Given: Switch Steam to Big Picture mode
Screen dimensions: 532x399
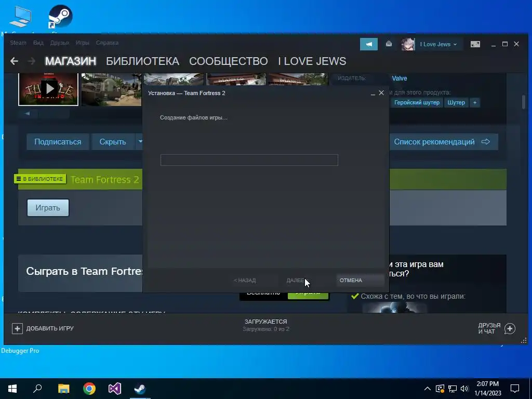Looking at the screenshot, I should point(475,44).
